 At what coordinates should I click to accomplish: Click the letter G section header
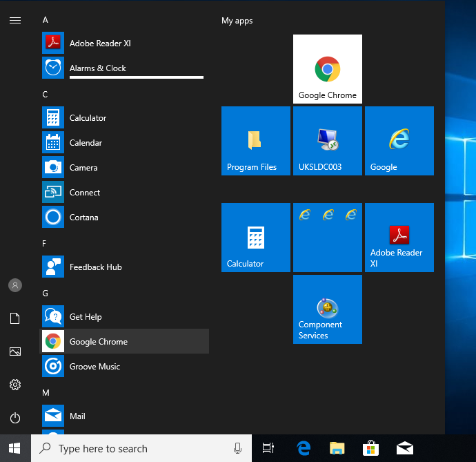45,293
